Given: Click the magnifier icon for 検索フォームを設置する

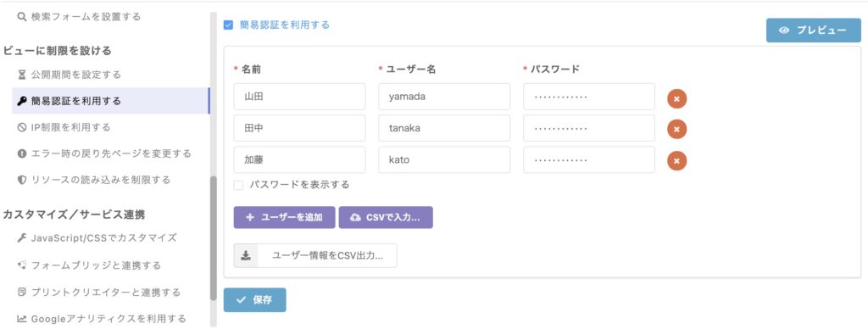Looking at the screenshot, I should pos(22,17).
